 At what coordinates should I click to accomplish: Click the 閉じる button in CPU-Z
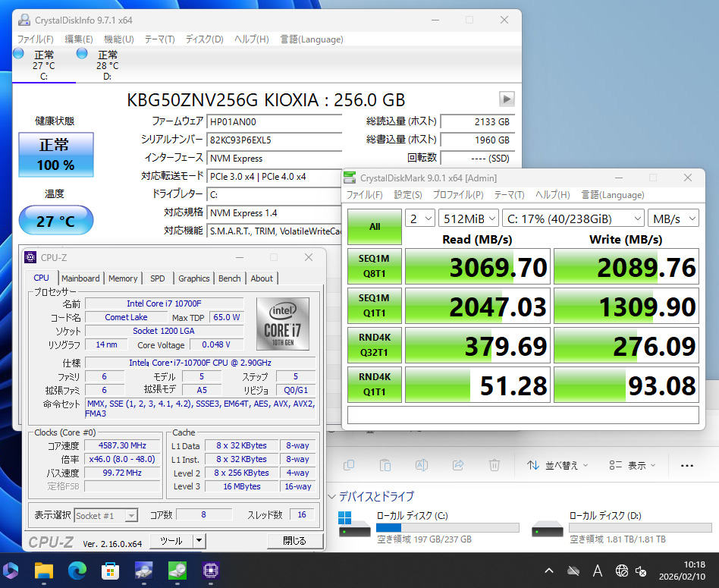tap(294, 541)
